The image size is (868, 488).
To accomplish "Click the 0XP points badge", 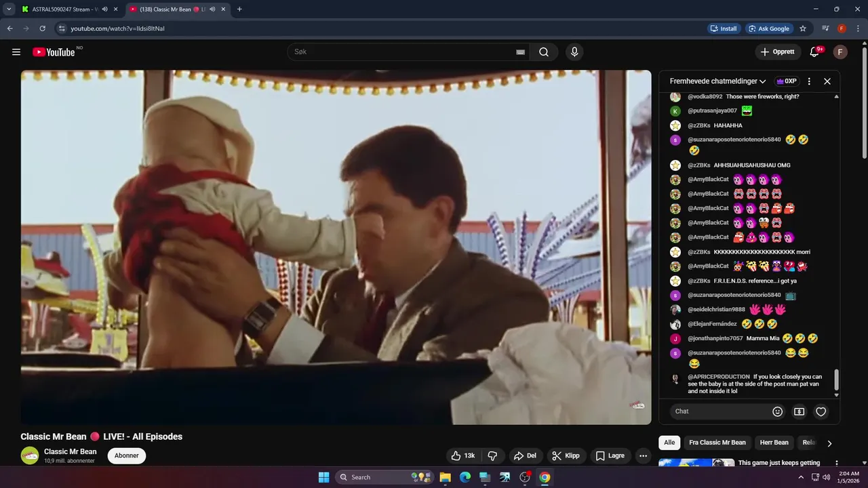I will [x=787, y=81].
